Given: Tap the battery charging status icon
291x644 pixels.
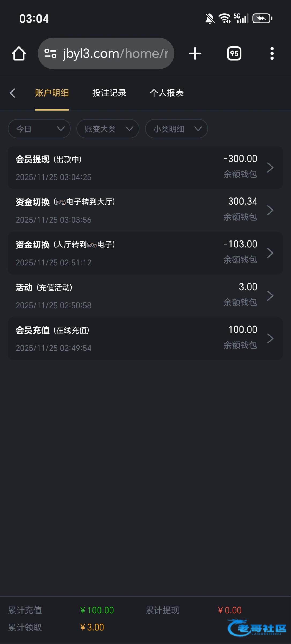Looking at the screenshot, I should pyautogui.click(x=262, y=19).
